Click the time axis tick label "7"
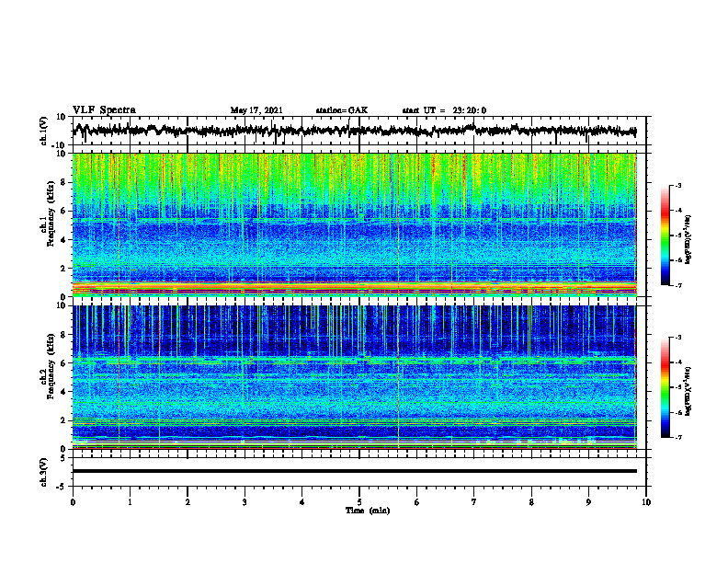This screenshot has width=728, height=563. point(474,502)
